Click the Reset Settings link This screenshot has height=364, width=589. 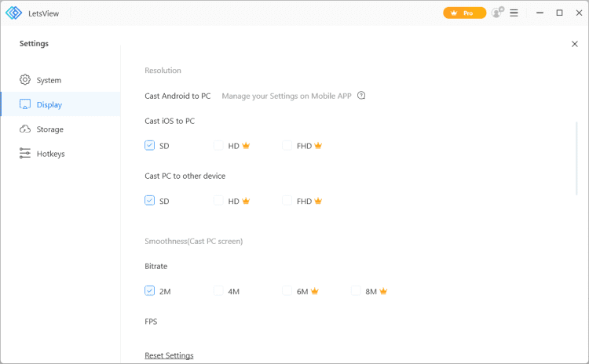169,355
